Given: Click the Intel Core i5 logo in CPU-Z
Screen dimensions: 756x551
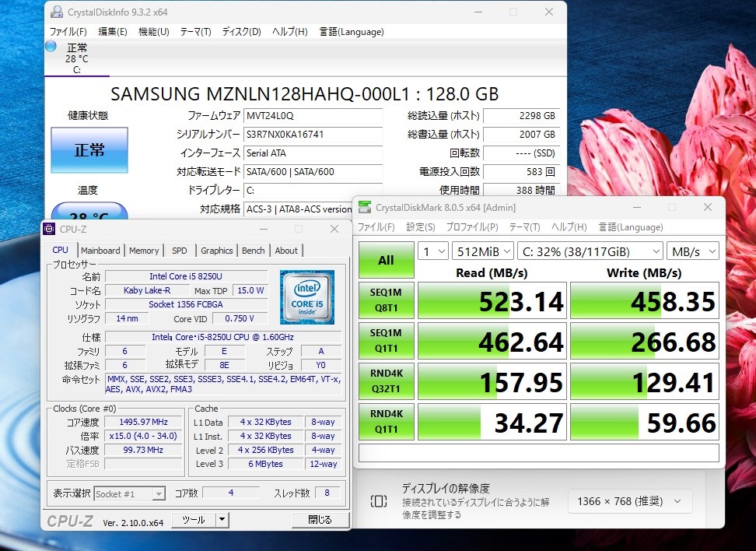Looking at the screenshot, I should [x=307, y=297].
